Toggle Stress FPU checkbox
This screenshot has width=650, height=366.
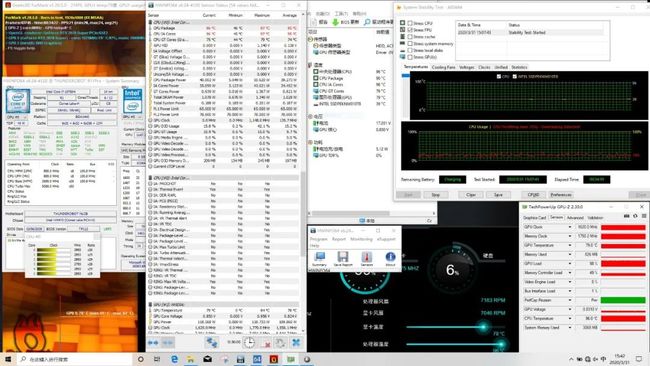pos(410,30)
